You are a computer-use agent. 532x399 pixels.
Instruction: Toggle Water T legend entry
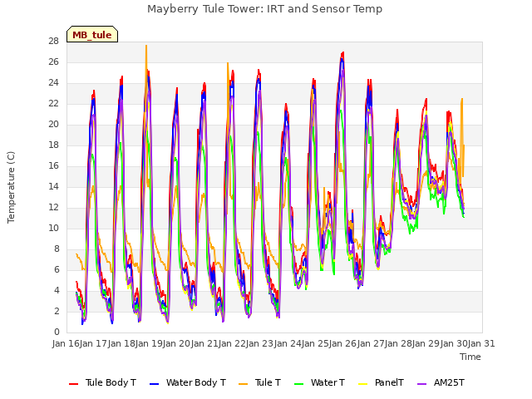[x=319, y=382]
